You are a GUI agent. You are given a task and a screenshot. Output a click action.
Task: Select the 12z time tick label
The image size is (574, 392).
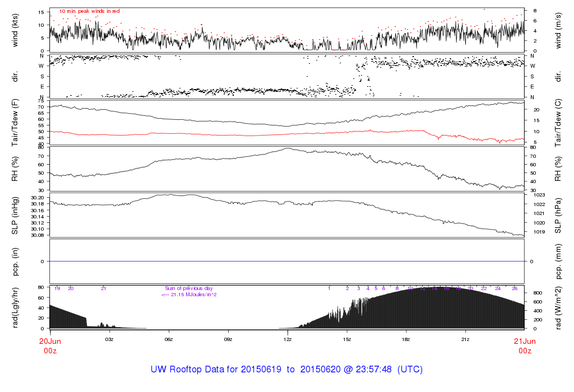(x=288, y=339)
